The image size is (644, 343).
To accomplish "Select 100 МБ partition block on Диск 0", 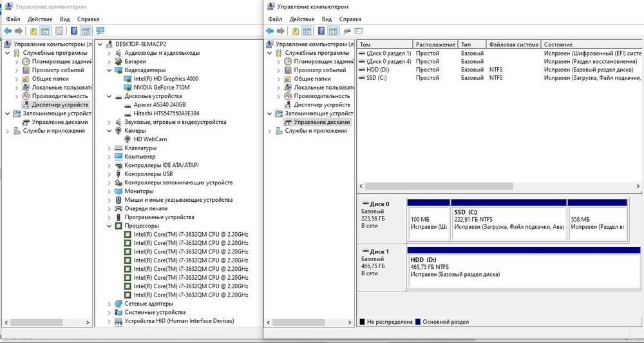I will [428, 220].
